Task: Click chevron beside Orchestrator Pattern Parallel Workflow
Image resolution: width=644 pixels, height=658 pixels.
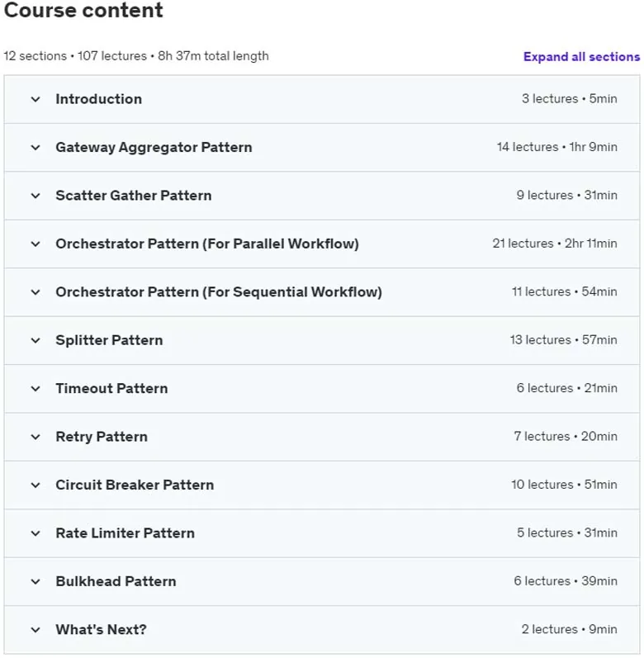Action: [36, 244]
